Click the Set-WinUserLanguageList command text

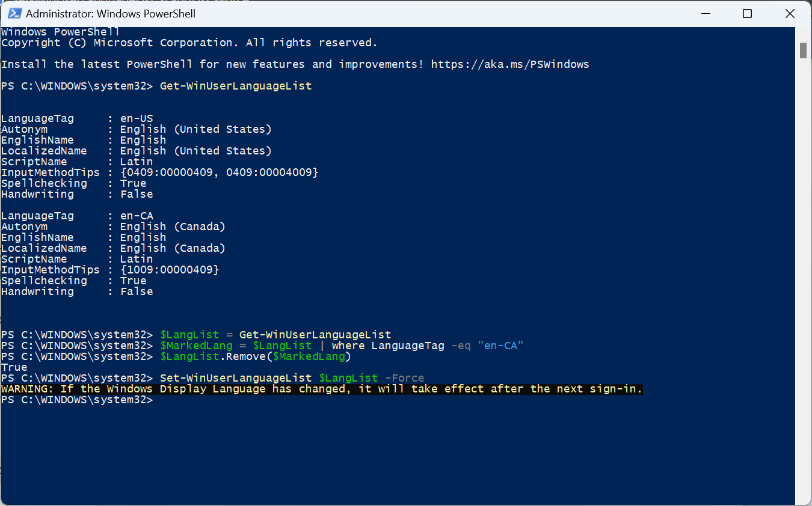click(236, 378)
